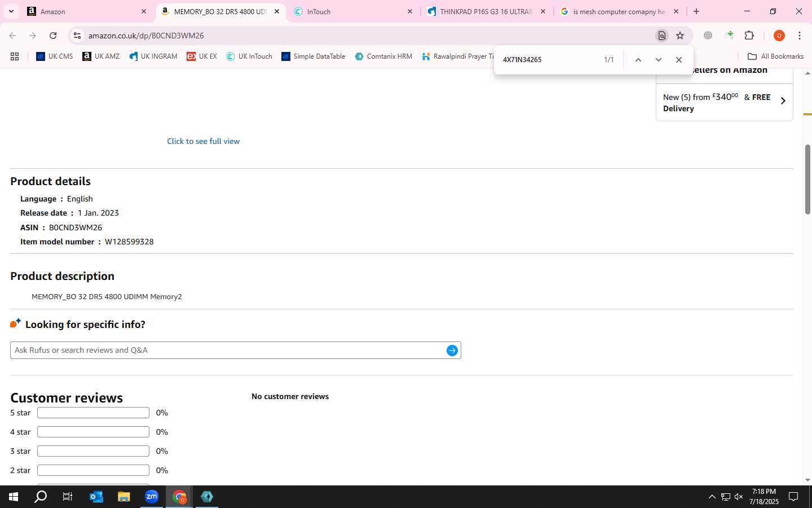Open Chrome from taskbar
This screenshot has height=508, width=812.
coord(179,497)
